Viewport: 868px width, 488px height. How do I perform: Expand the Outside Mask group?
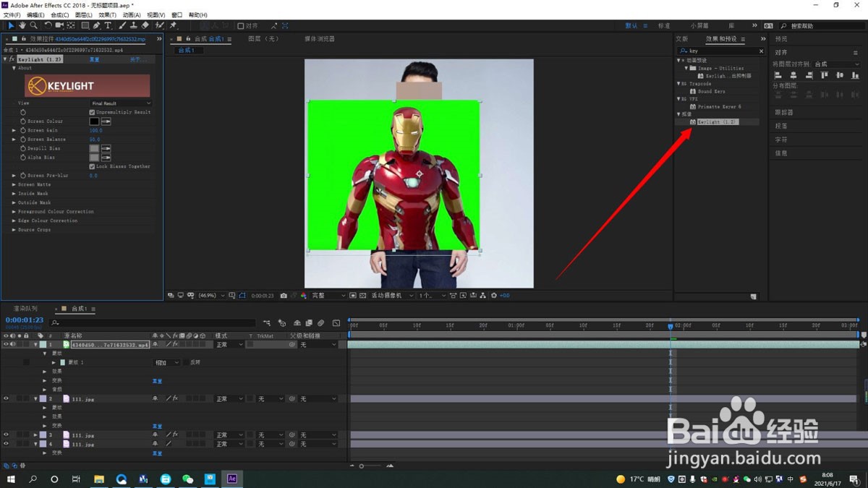pos(14,202)
